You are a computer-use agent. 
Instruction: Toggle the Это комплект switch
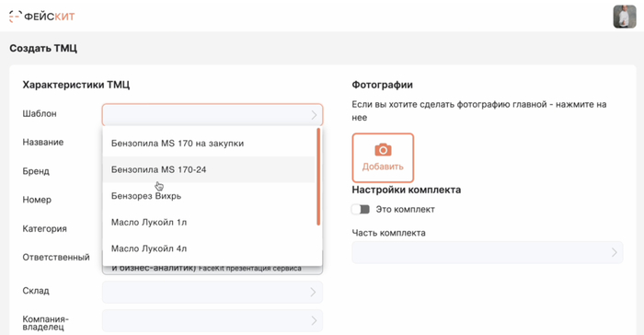click(361, 209)
